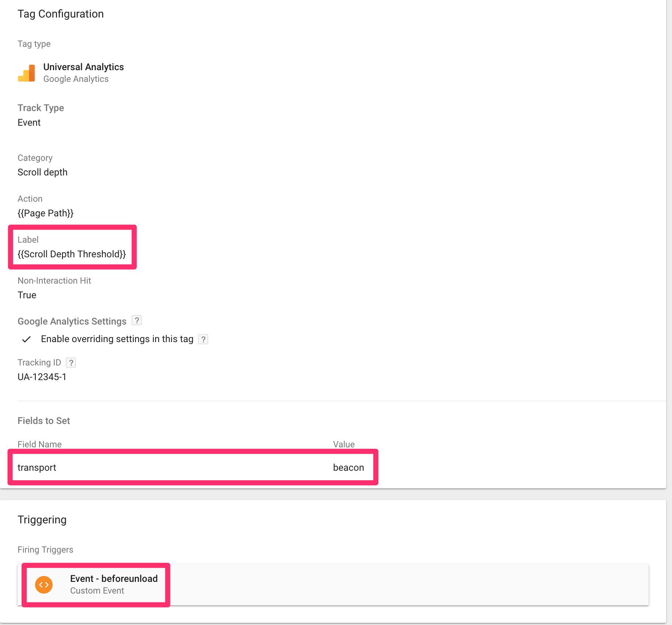Viewport: 672px width, 625px height.
Task: Toggle the Enable overriding settings checkmark
Action: pyautogui.click(x=26, y=339)
